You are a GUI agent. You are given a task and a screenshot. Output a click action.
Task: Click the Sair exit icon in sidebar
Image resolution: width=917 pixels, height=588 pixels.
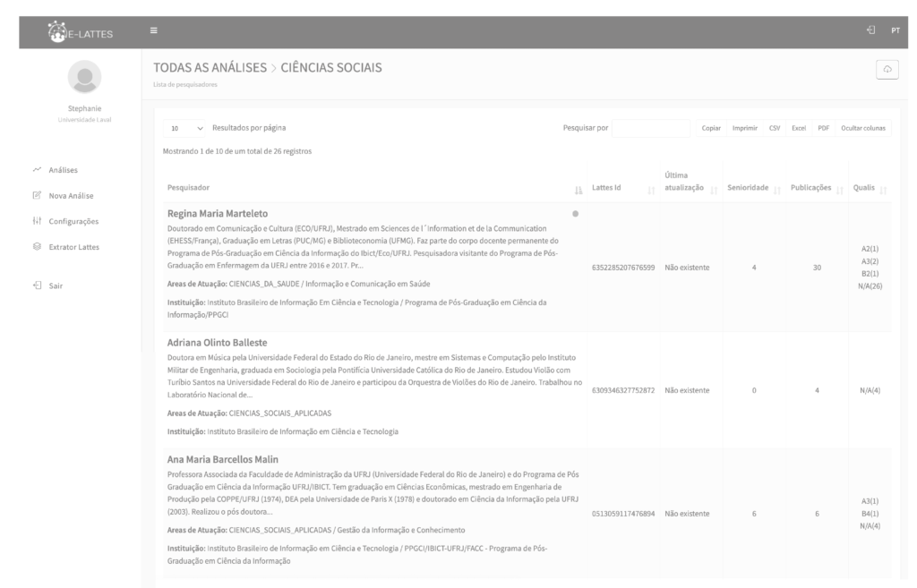tap(36, 285)
